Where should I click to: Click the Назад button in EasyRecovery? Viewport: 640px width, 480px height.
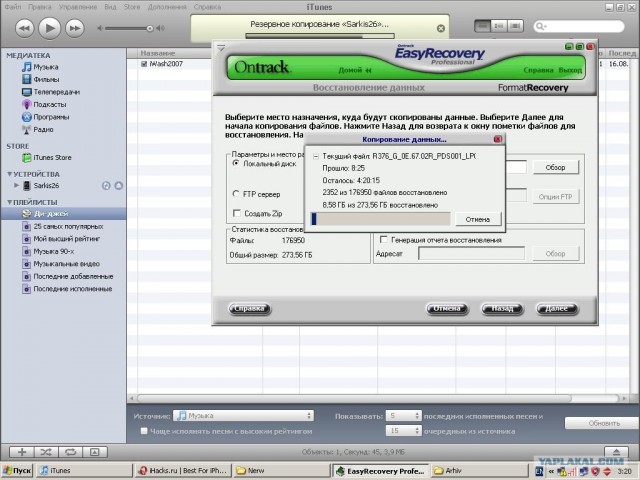coord(502,309)
